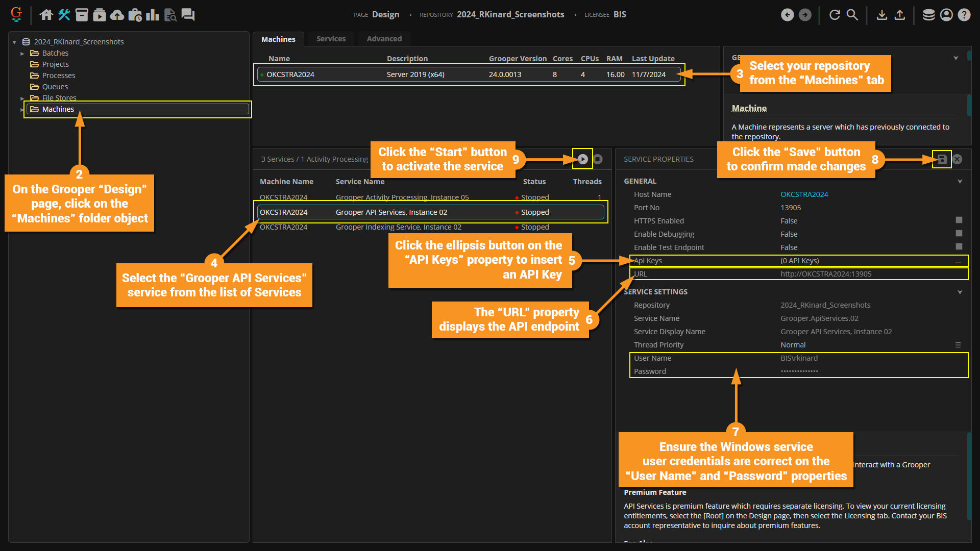980x551 pixels.
Task: Click the Design tools icon
Action: coord(64,15)
